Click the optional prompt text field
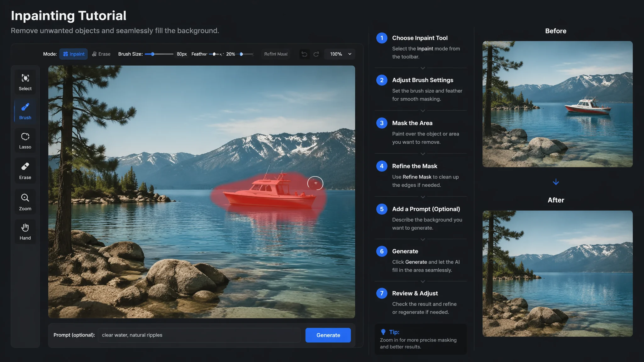This screenshot has height=362, width=644. [x=199, y=335]
